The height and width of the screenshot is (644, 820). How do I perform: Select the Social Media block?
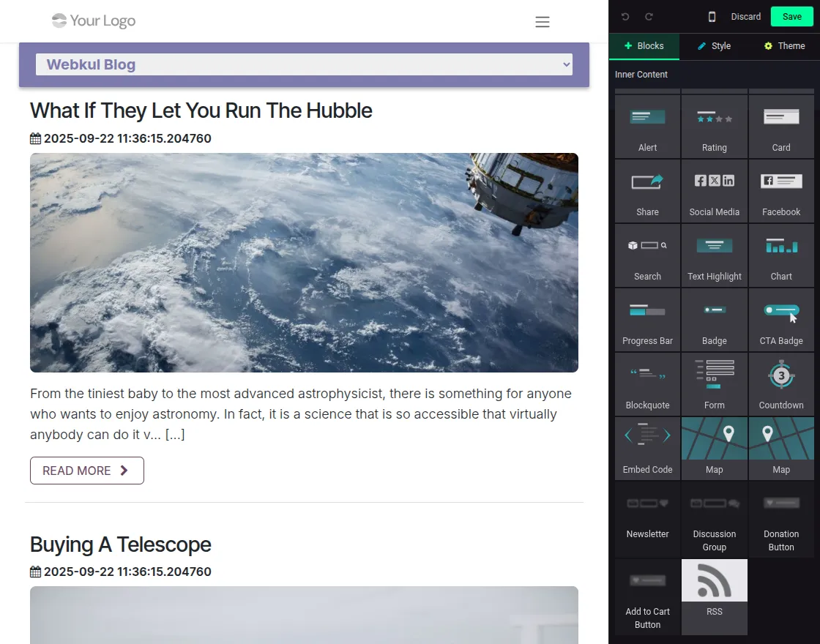pos(714,190)
